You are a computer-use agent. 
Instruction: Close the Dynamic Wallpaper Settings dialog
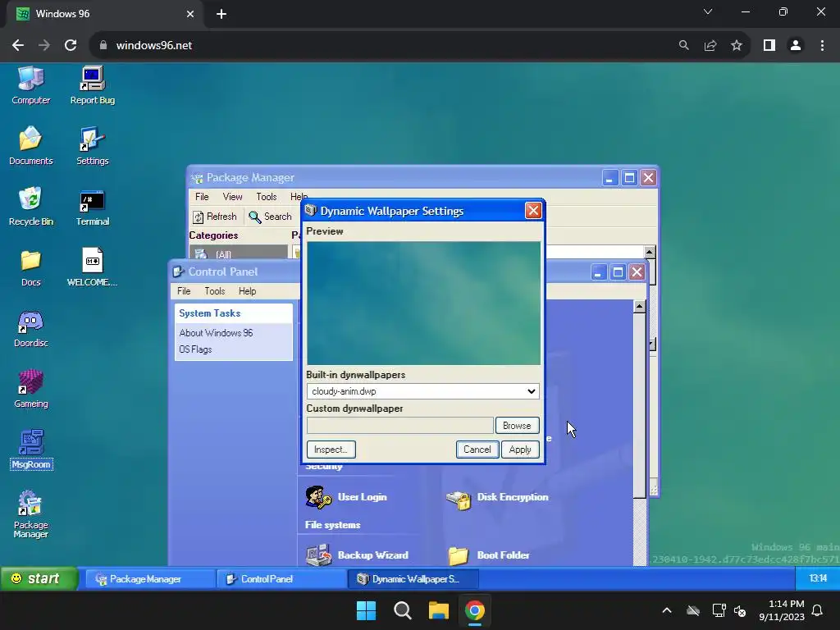tap(533, 211)
